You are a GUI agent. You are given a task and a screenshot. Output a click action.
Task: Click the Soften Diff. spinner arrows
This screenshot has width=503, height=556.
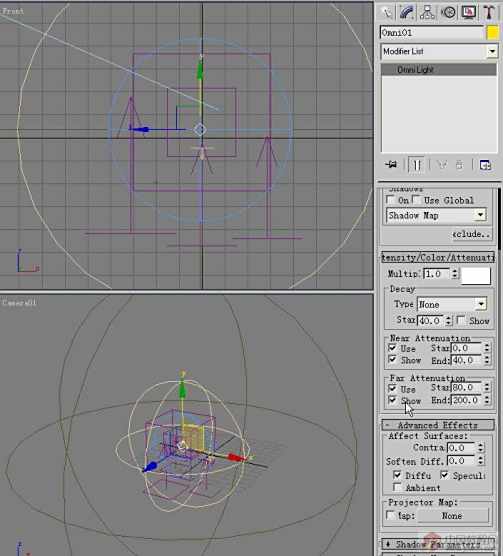tap(481, 461)
